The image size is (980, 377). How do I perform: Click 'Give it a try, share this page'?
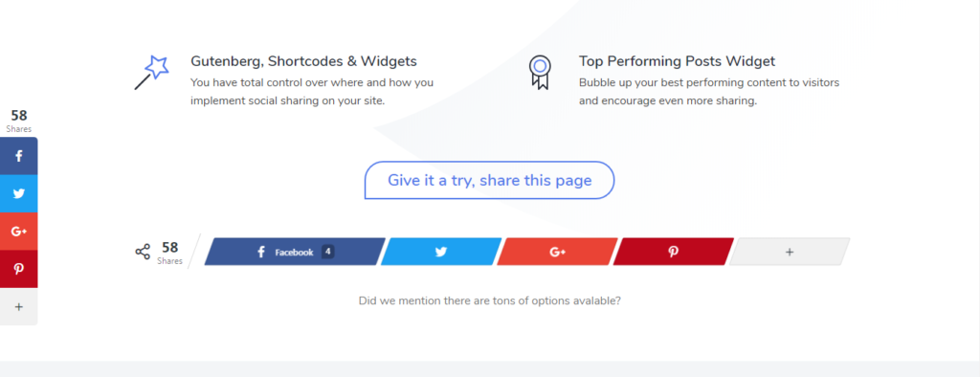click(x=489, y=180)
